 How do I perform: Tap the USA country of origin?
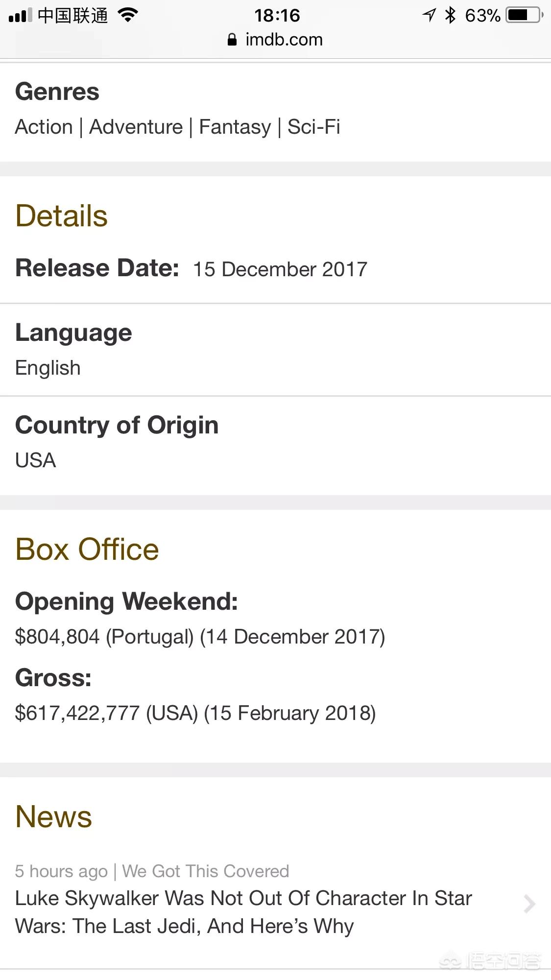pyautogui.click(x=35, y=460)
